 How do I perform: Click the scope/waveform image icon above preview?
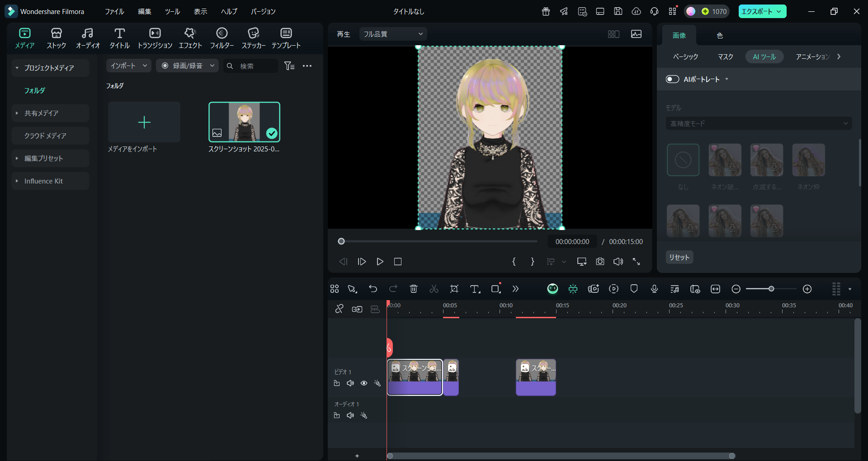point(636,34)
